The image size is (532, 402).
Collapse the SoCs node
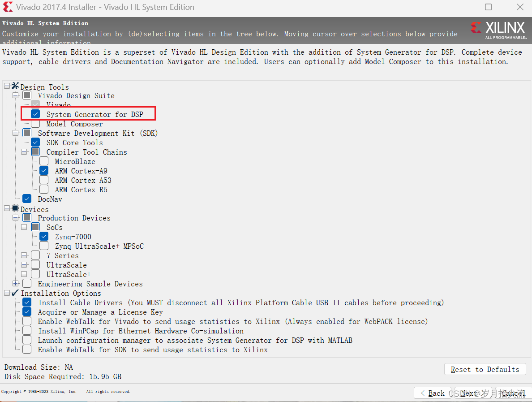pyautogui.click(x=24, y=227)
